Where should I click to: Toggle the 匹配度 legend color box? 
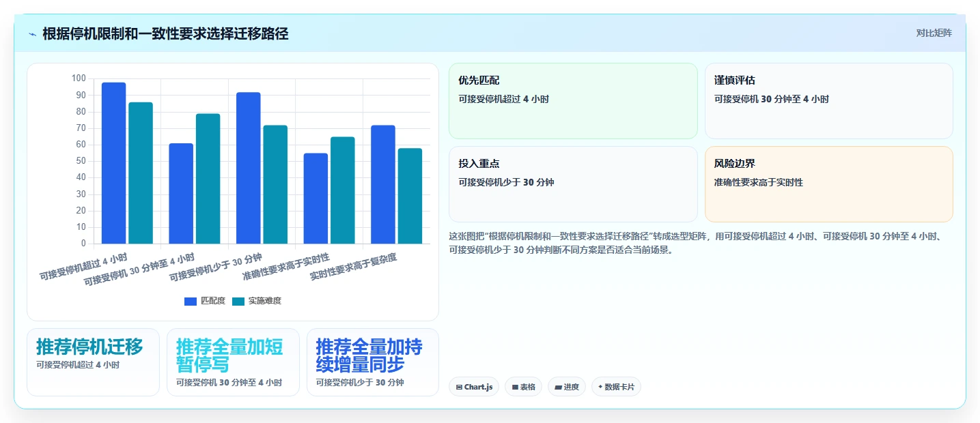click(191, 301)
